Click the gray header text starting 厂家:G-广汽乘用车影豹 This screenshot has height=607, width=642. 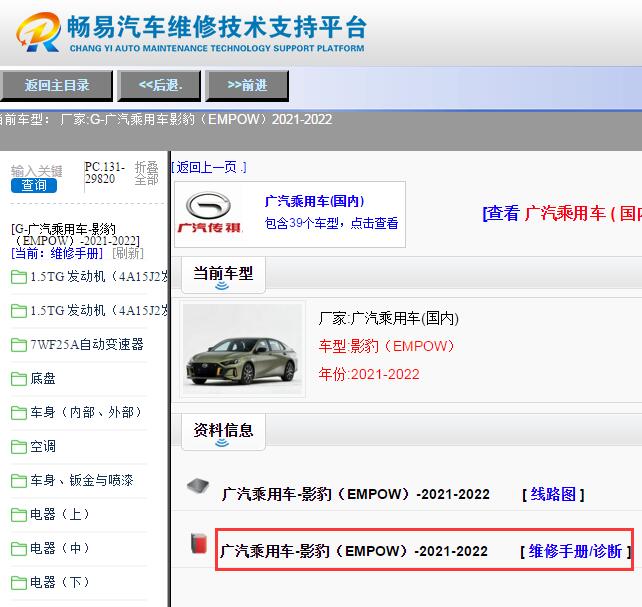coord(196,120)
